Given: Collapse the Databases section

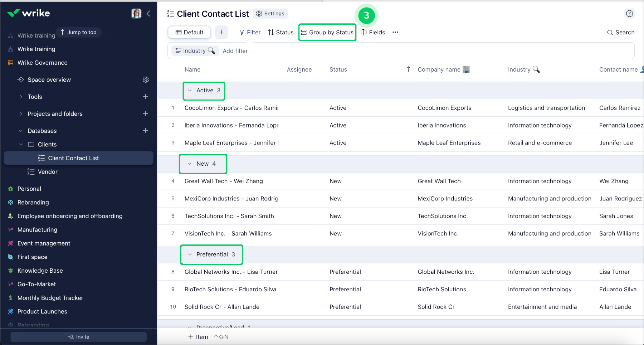Looking at the screenshot, I should [21, 131].
